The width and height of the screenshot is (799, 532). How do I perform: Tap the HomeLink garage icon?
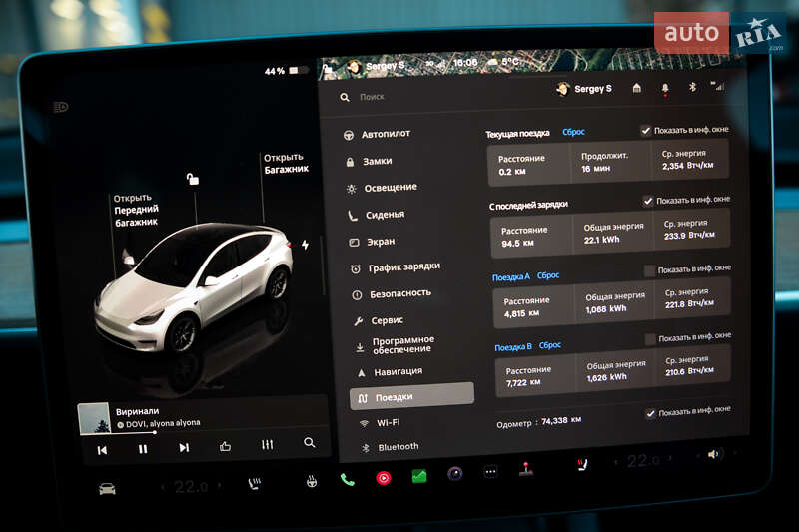(x=637, y=88)
